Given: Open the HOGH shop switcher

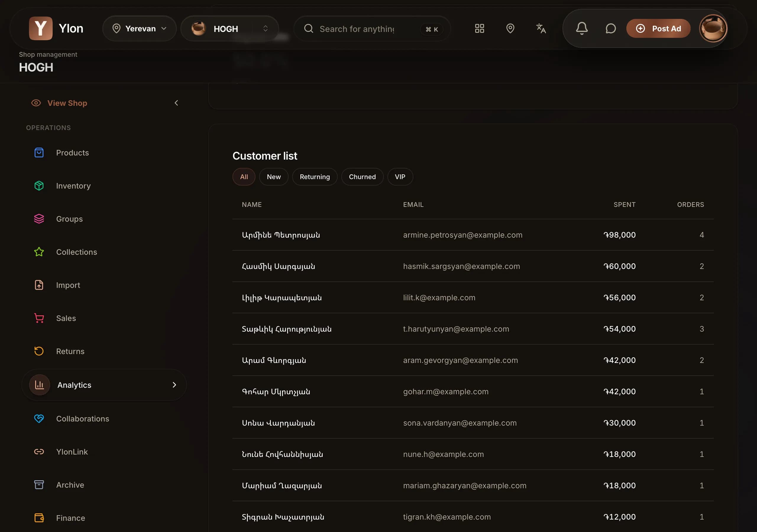Looking at the screenshot, I should pyautogui.click(x=230, y=29).
